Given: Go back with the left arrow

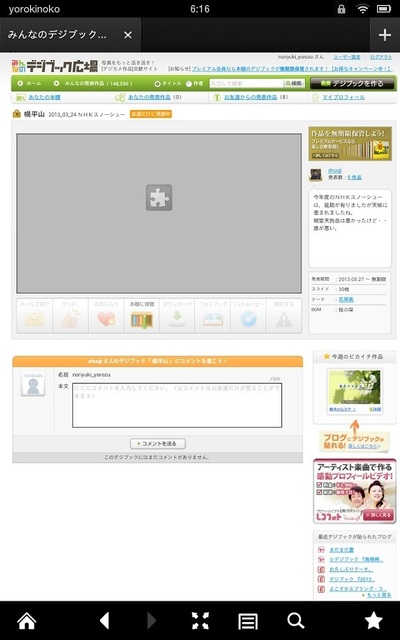Looking at the screenshot, I should 104,621.
